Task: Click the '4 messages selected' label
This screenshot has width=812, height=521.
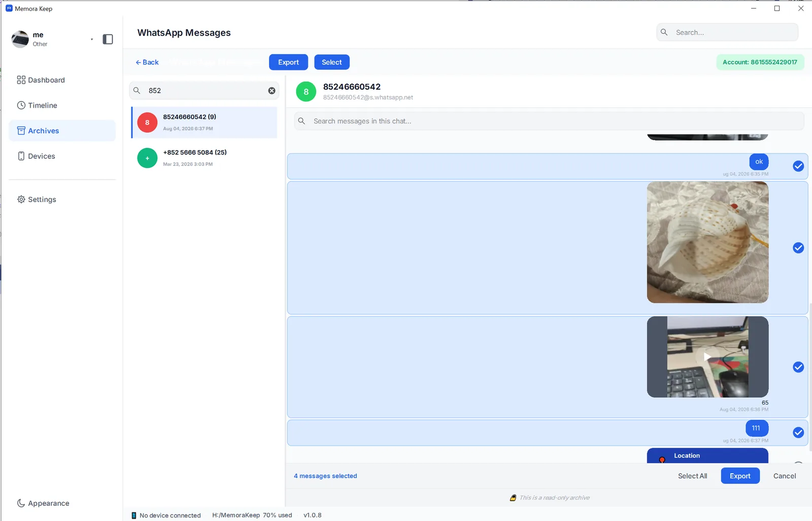Action: tap(325, 476)
